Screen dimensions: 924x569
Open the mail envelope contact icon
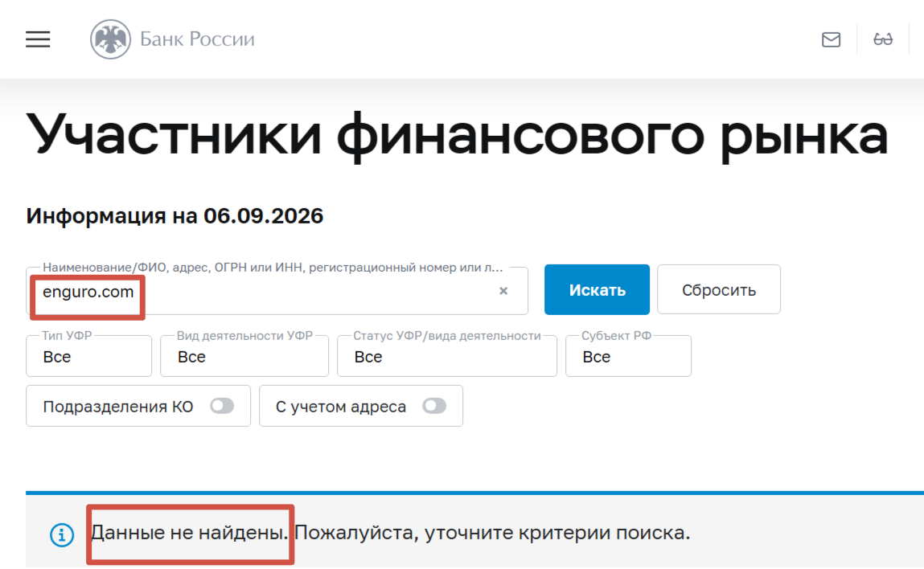coord(831,39)
